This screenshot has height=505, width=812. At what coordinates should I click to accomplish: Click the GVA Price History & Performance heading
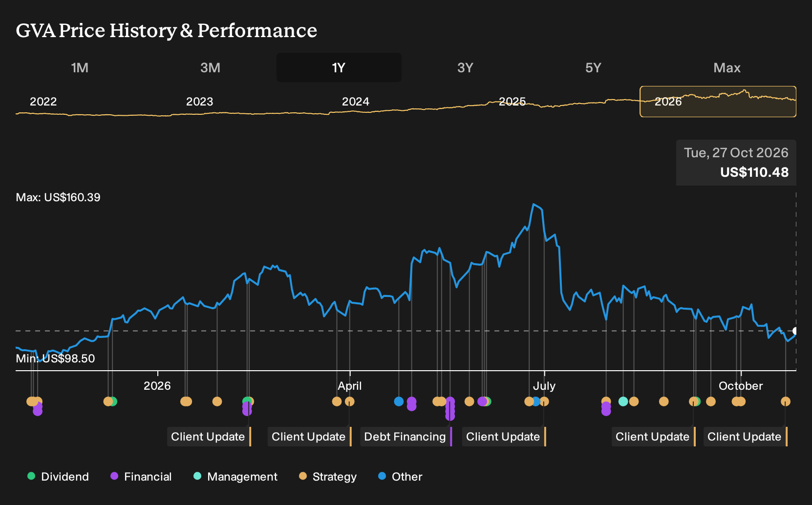[x=167, y=30]
